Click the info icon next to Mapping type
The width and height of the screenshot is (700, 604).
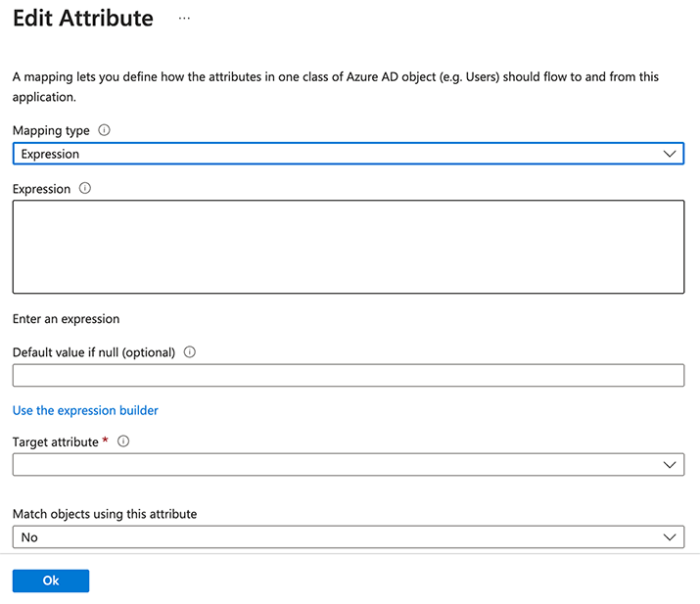coord(105,130)
